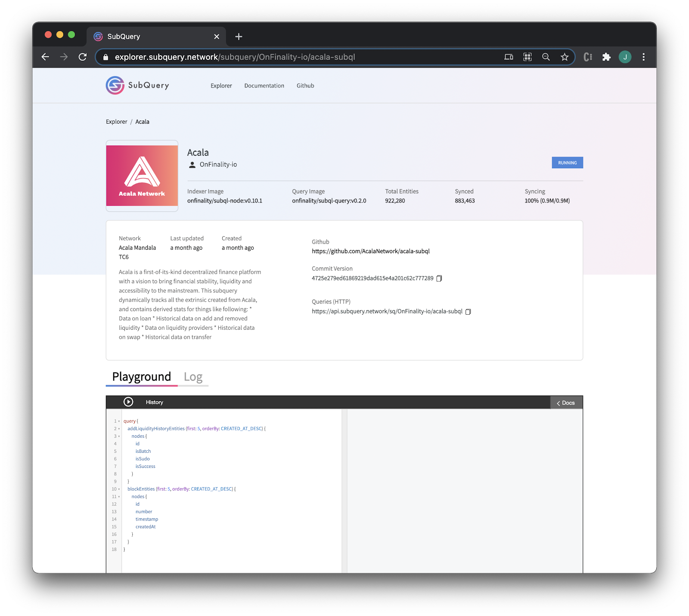Click the OnFinality-io author person icon
This screenshot has height=616, width=689.
[191, 164]
